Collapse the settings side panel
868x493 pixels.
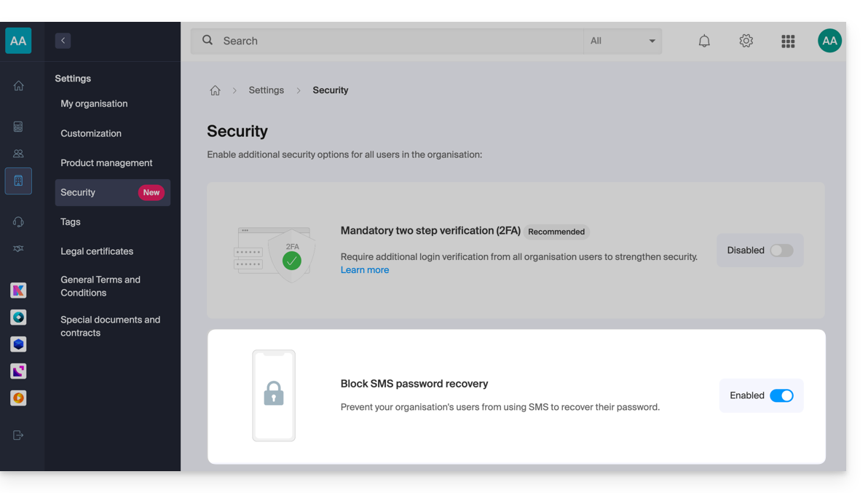63,41
